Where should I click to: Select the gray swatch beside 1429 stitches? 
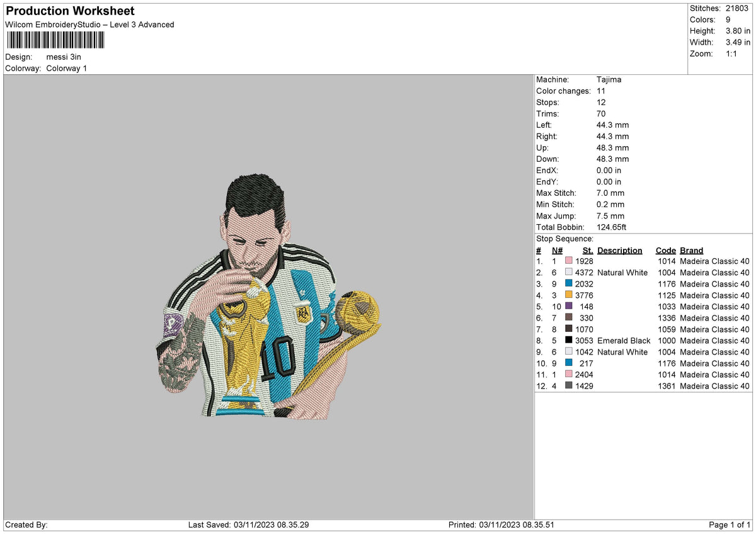pos(569,386)
